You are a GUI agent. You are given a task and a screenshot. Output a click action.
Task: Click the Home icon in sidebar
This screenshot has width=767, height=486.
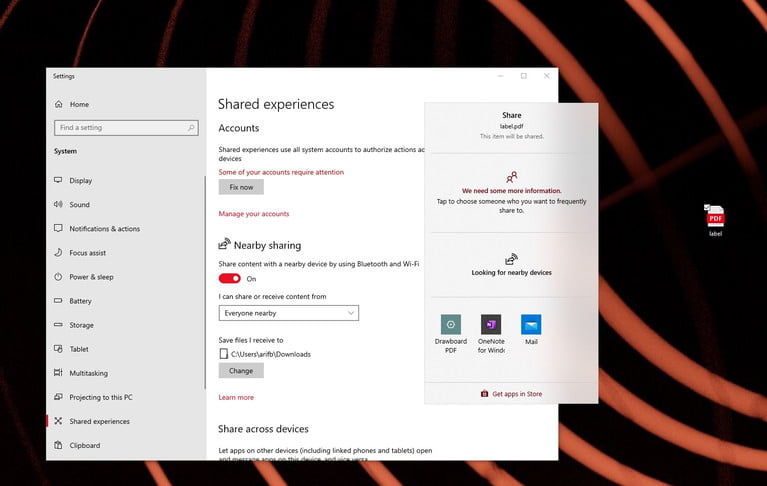(x=58, y=104)
